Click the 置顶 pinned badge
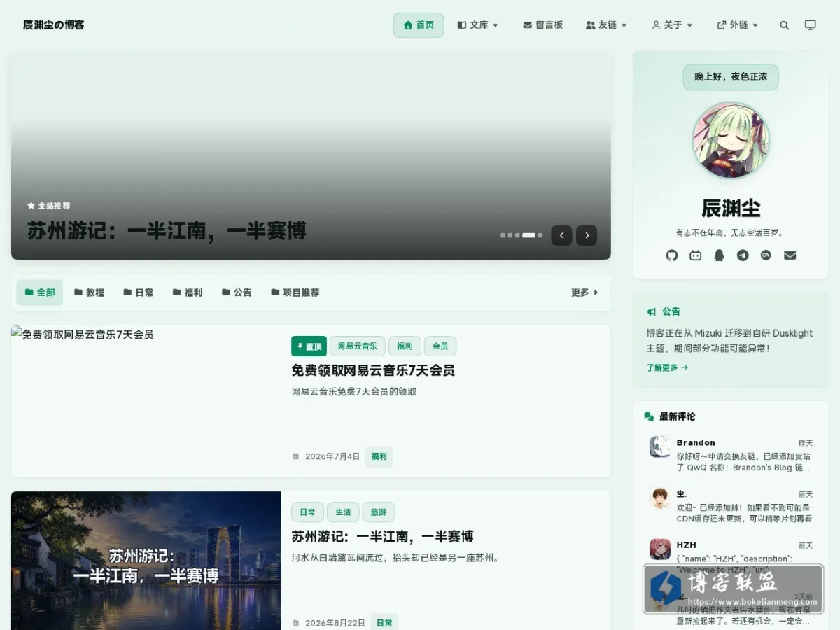The width and height of the screenshot is (840, 630). pyautogui.click(x=309, y=346)
